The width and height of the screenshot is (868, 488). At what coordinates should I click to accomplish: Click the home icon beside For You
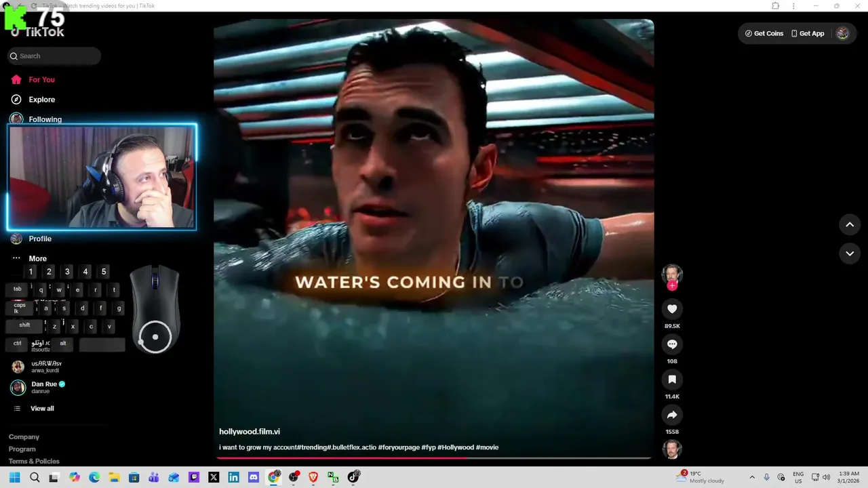(x=16, y=79)
